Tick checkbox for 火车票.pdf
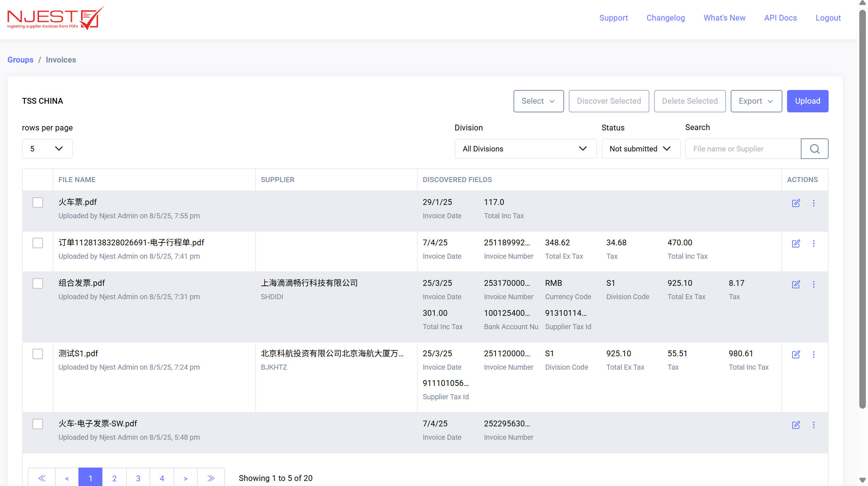 pos(38,202)
